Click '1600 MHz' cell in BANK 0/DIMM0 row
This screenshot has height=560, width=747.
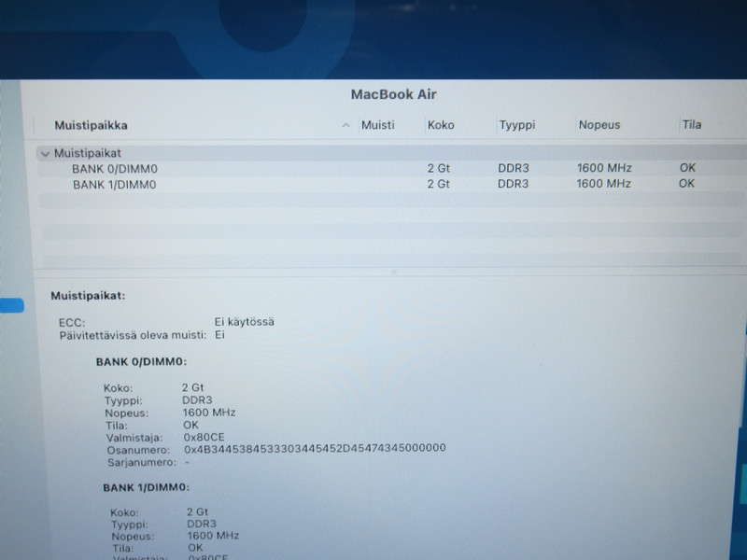604,168
